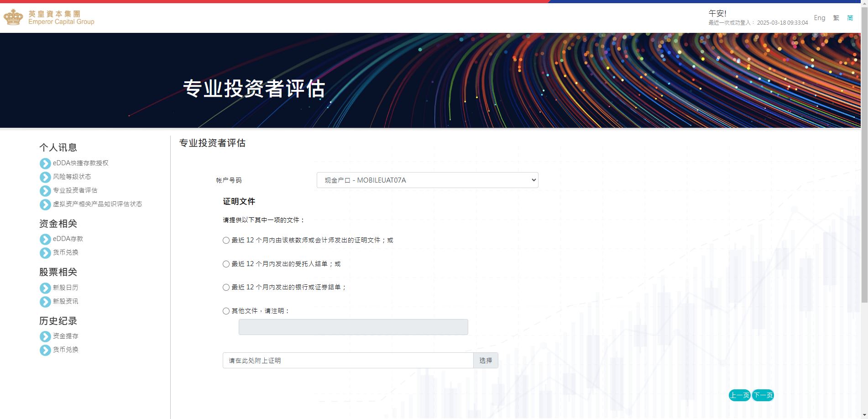Viewport: 868px width, 419px height.
Task: Click arrow icon beside 风险等级状态
Action: [x=45, y=177]
